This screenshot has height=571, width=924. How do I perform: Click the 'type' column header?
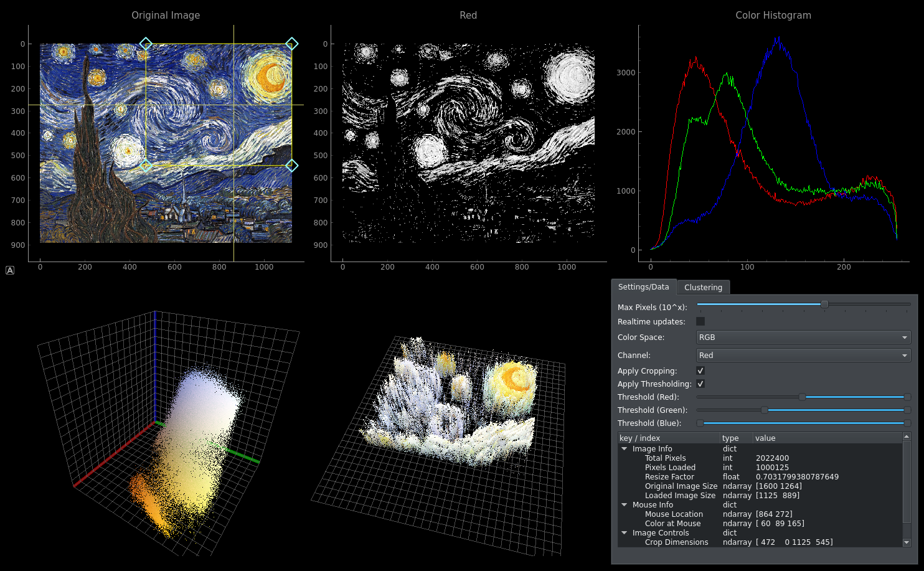pos(737,438)
